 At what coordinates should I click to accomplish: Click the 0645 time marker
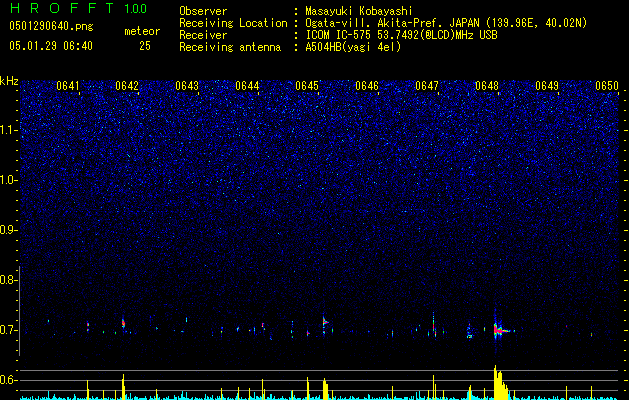(x=307, y=86)
